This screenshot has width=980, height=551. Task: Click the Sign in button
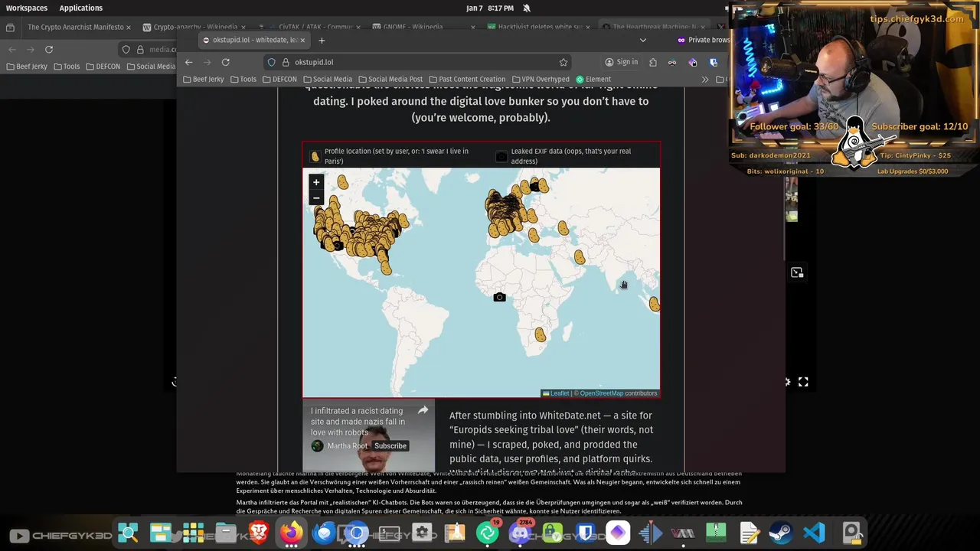click(x=621, y=62)
